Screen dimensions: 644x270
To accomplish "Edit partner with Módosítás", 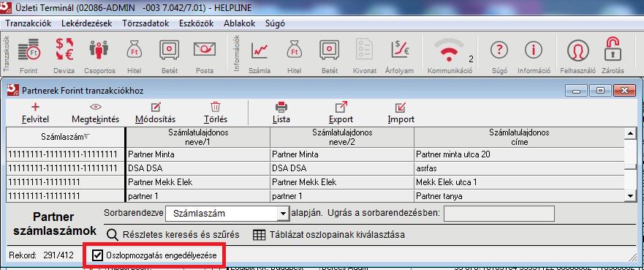I will pos(155,113).
